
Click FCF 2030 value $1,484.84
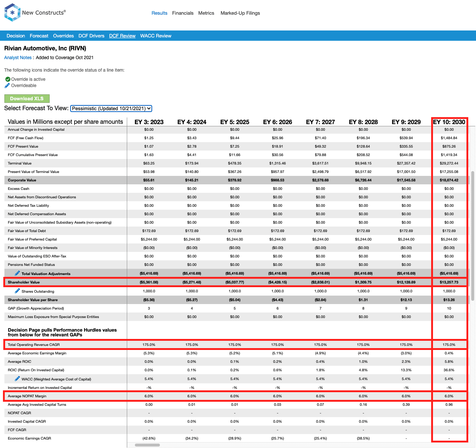[449, 138]
